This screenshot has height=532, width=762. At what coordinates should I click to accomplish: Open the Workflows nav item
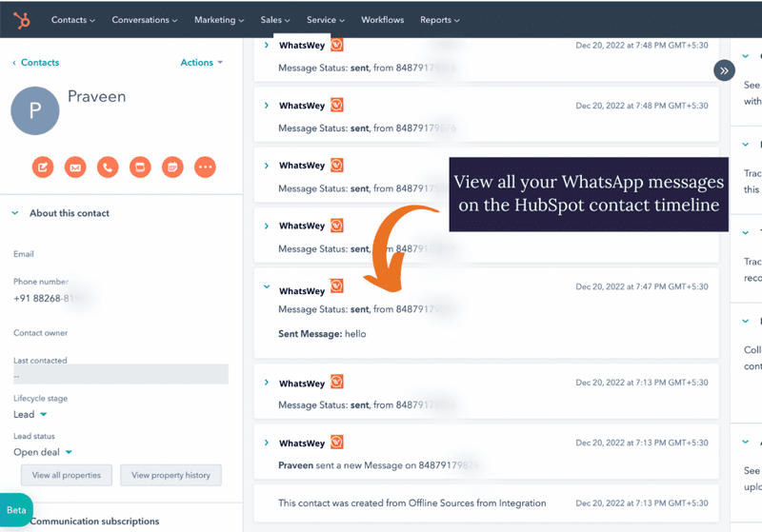[383, 20]
